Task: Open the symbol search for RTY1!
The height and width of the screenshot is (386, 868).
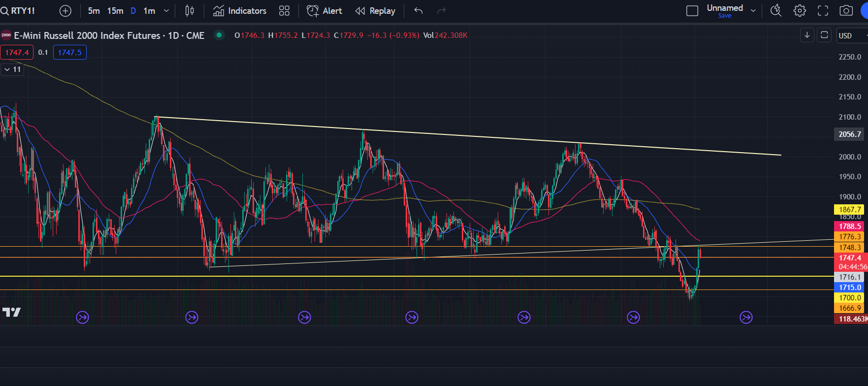Action: point(18,11)
